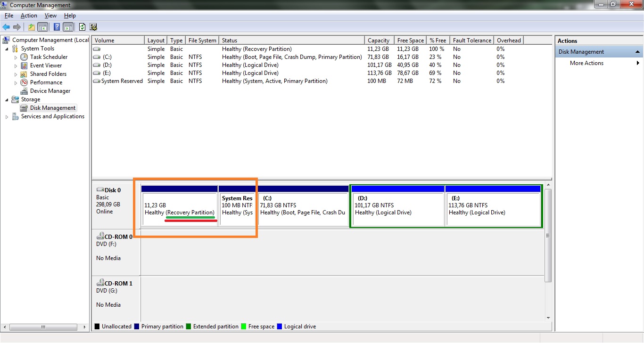644x343 pixels.
Task: Click the Forward arrow toolbar icon
Action: coord(17,27)
